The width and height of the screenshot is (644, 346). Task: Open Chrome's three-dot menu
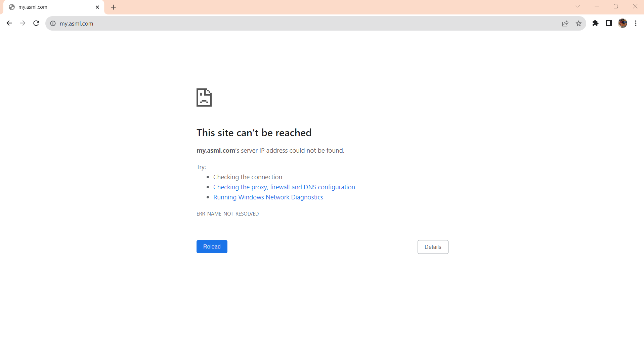[x=636, y=23]
